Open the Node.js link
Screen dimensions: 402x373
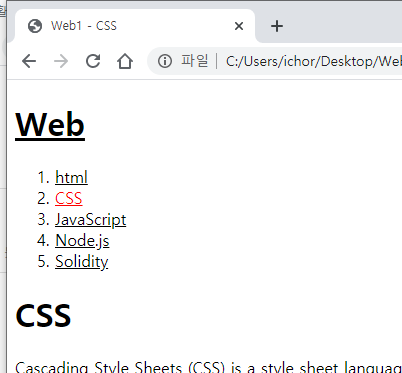(x=82, y=241)
